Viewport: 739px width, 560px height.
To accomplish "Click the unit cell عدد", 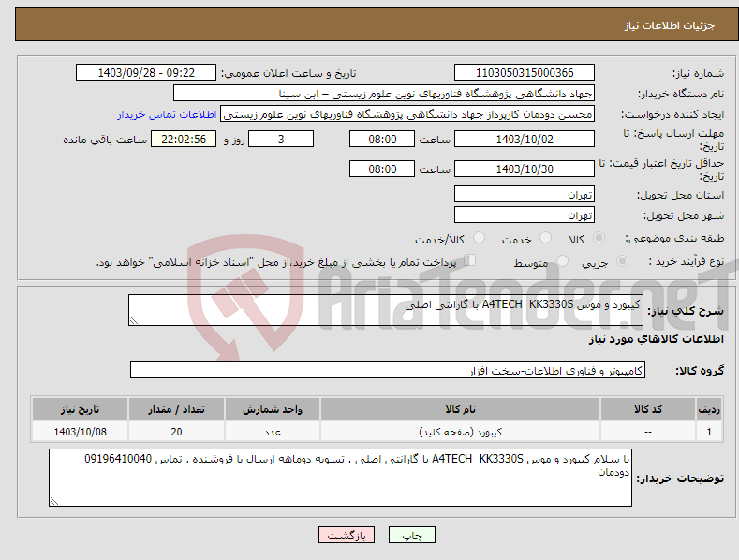I will point(273,432).
